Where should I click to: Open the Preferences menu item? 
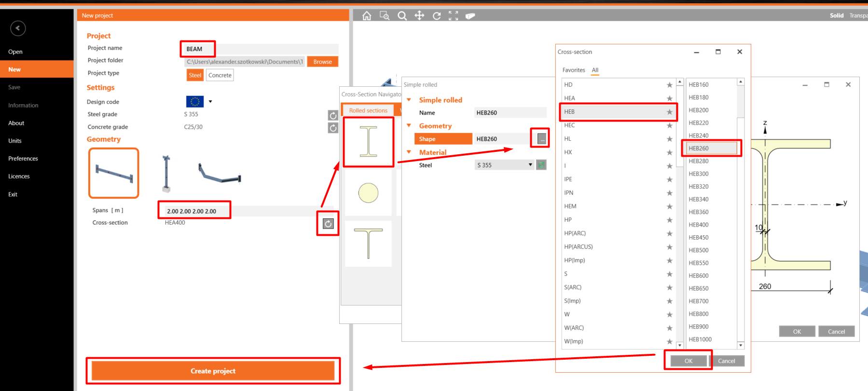coord(23,159)
